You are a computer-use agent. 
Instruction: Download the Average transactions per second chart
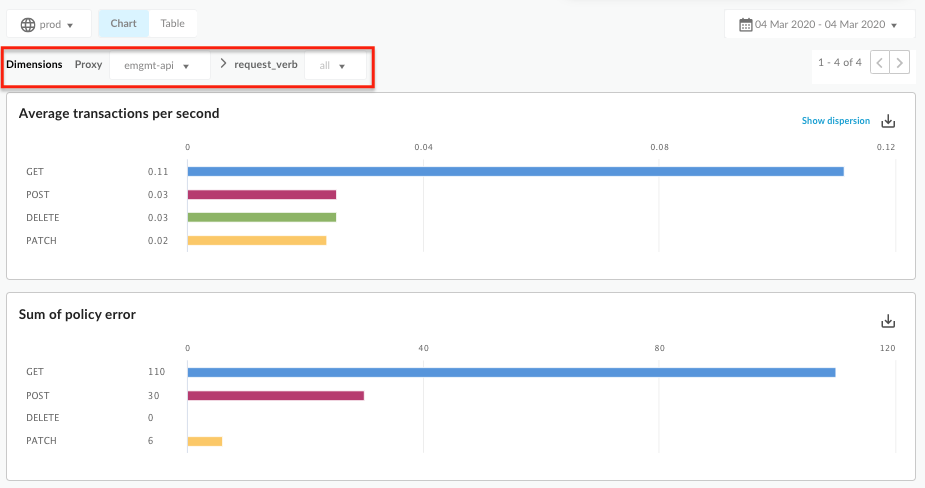[x=887, y=121]
